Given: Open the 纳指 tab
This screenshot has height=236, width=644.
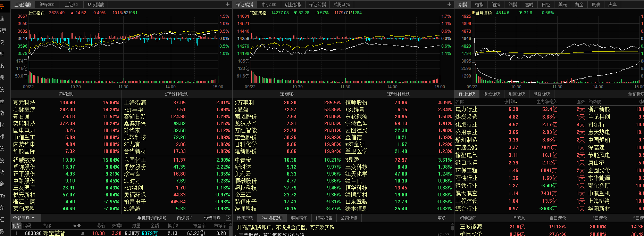Looking at the screenshot, I should pyautogui.click(x=512, y=5).
